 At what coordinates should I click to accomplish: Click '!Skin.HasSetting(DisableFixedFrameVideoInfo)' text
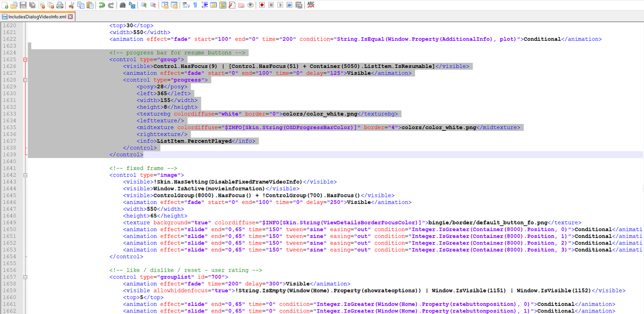tap(228, 182)
